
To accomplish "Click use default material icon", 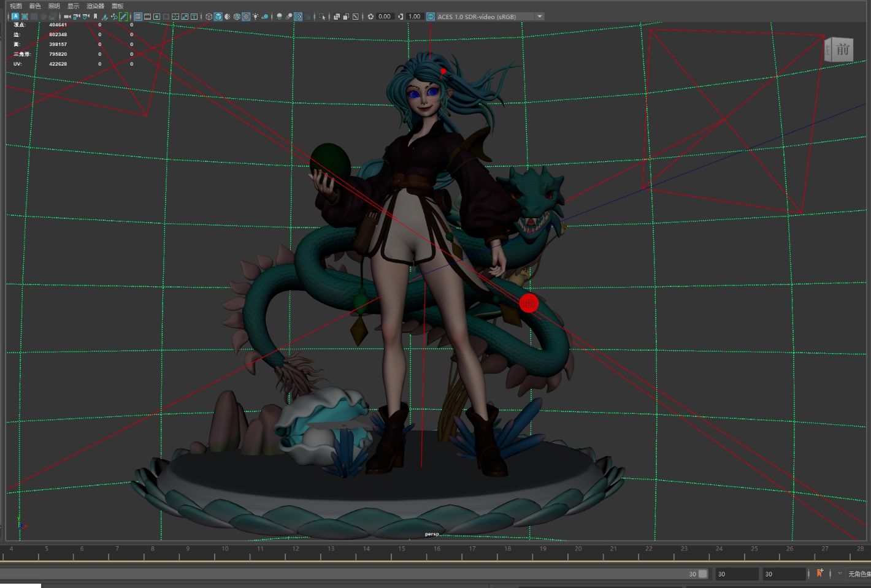I will [227, 17].
